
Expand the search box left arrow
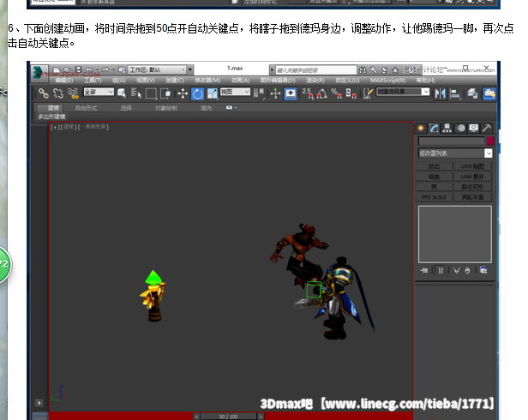(272, 69)
